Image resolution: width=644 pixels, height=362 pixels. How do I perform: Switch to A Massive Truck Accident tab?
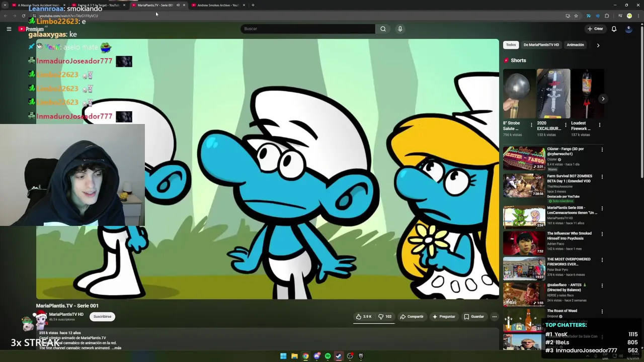(x=39, y=5)
